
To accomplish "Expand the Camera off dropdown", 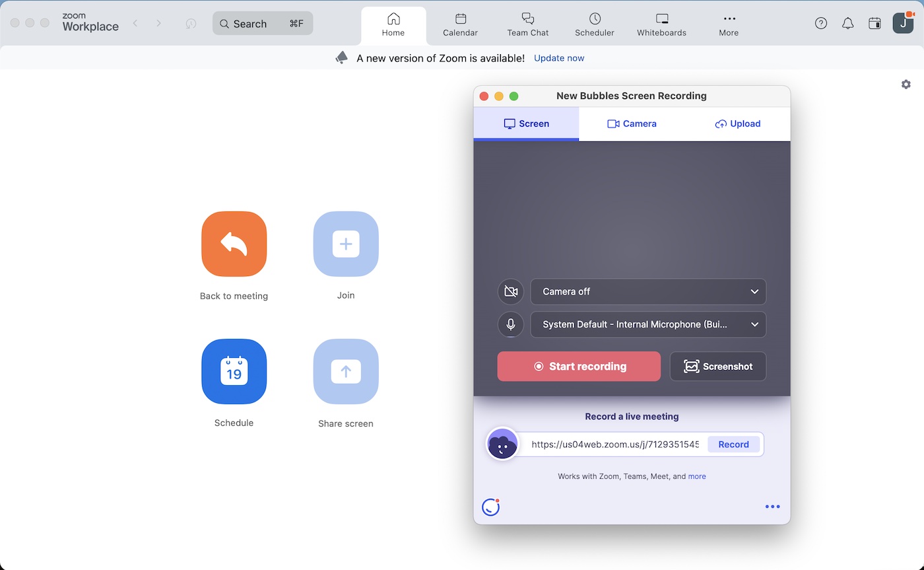I will (x=648, y=291).
